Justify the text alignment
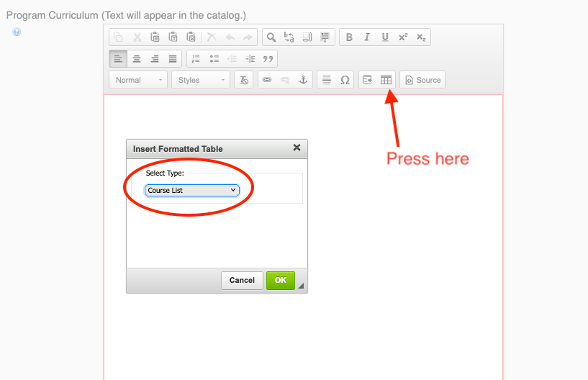 pyautogui.click(x=173, y=59)
